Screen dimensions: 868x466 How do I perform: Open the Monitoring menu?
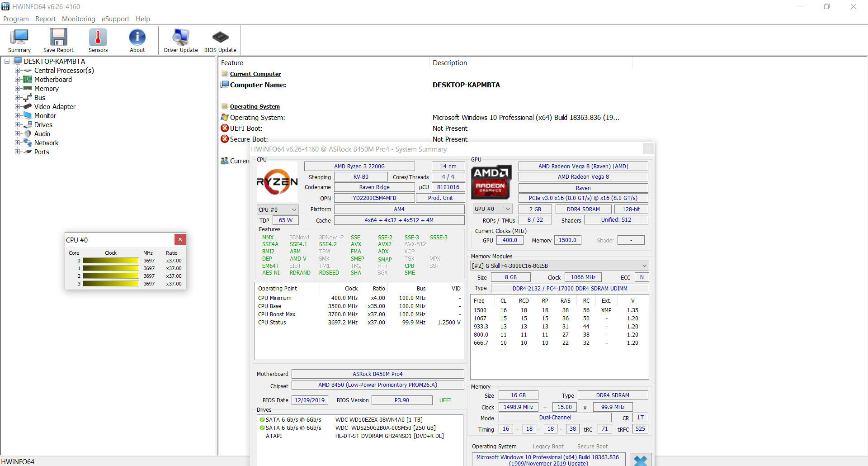79,19
